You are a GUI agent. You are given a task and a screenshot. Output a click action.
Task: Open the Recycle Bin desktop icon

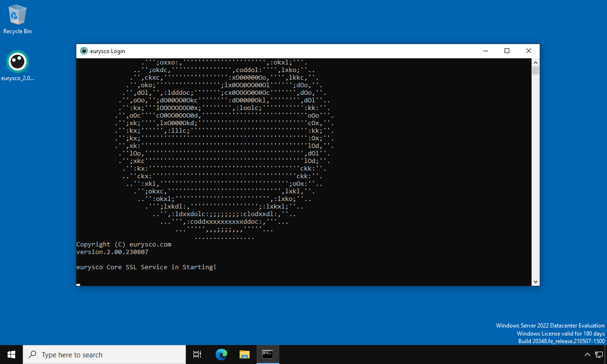18,19
